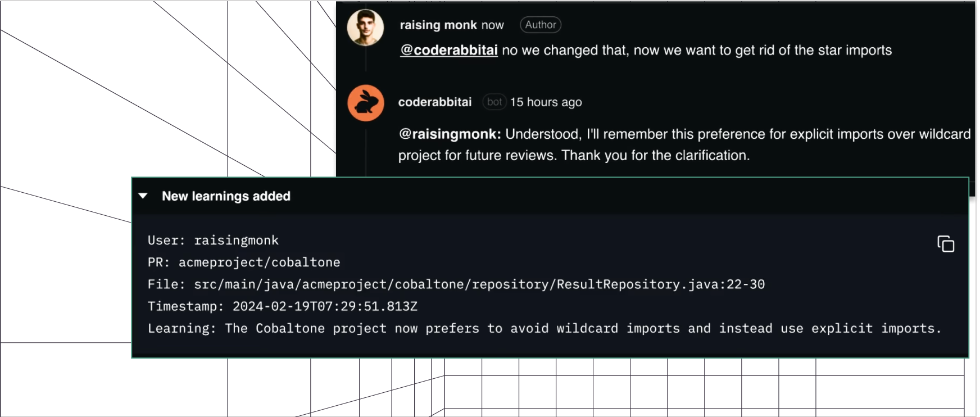Image resolution: width=980 pixels, height=417 pixels.
Task: Select the File: ResultRepository.java:22-30 line
Action: tap(456, 284)
